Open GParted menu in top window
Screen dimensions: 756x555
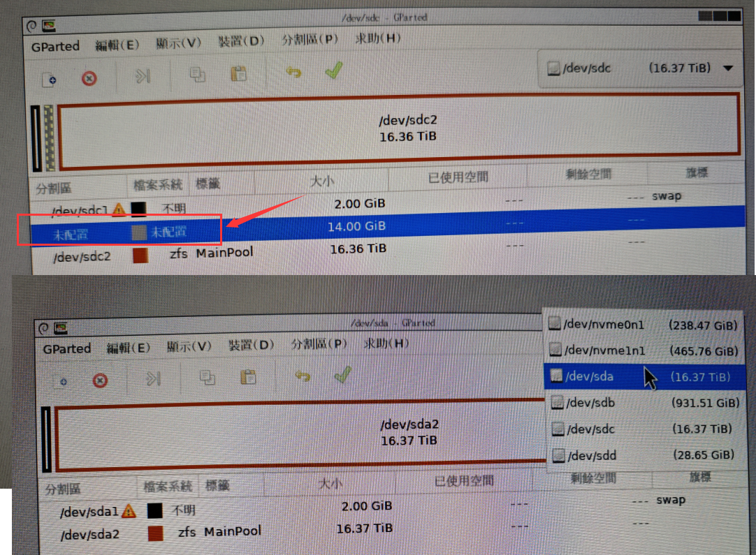pos(55,46)
